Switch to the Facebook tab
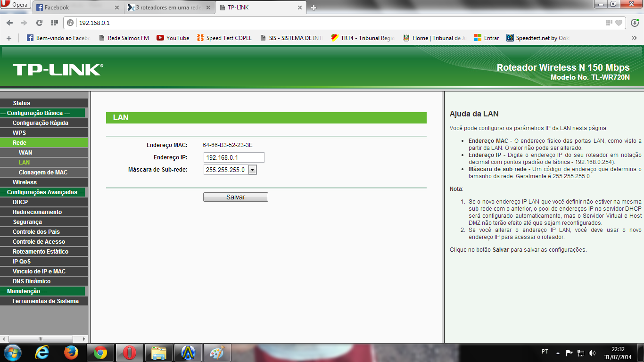 pos(78,8)
